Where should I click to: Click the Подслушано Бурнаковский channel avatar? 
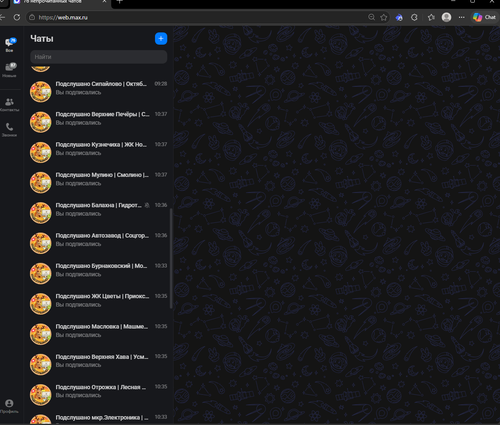[41, 273]
